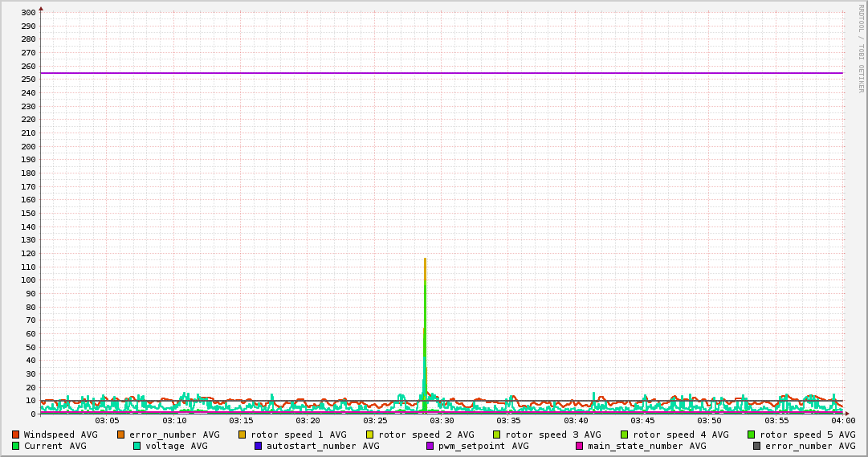This screenshot has height=457, width=868.
Task: Select the 03:20 time axis label
Action: click(308, 421)
